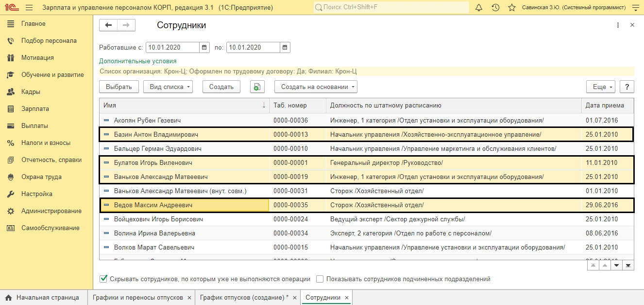Image resolution: width=644 pixels, height=305 pixels.
Task: Open the Дополнительные условия link
Action: [137, 61]
